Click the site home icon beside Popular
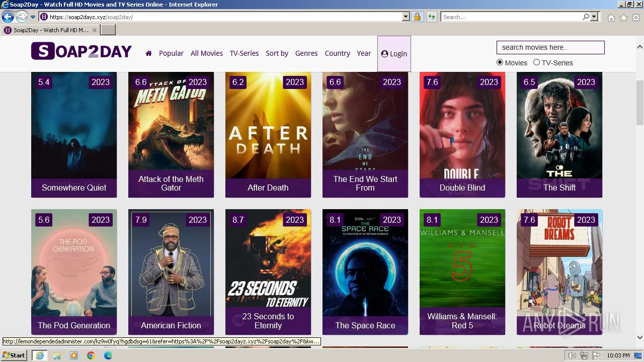The width and height of the screenshot is (644, 362). click(x=148, y=53)
